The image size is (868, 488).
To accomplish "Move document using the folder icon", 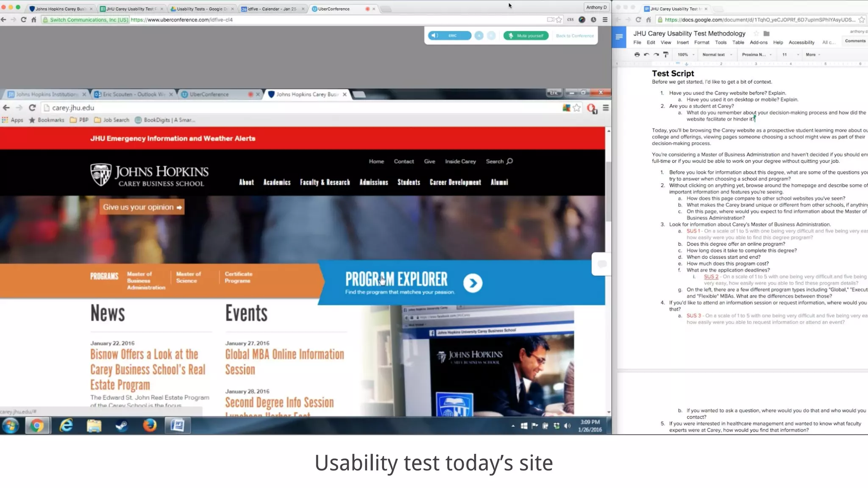I will tap(766, 33).
